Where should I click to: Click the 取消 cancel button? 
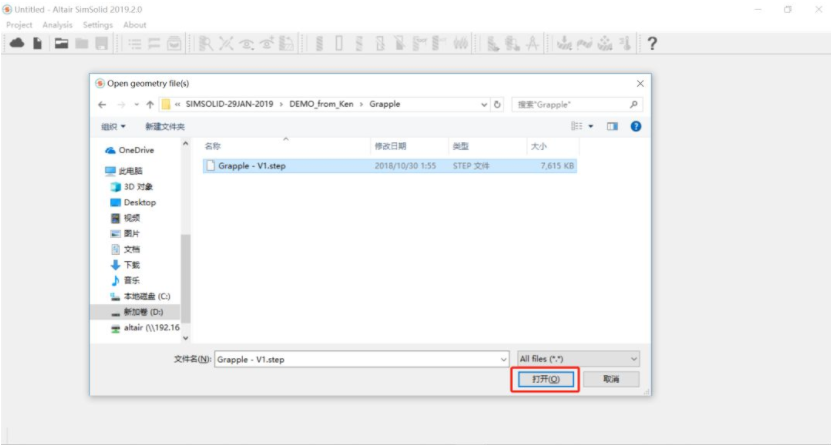[611, 380]
